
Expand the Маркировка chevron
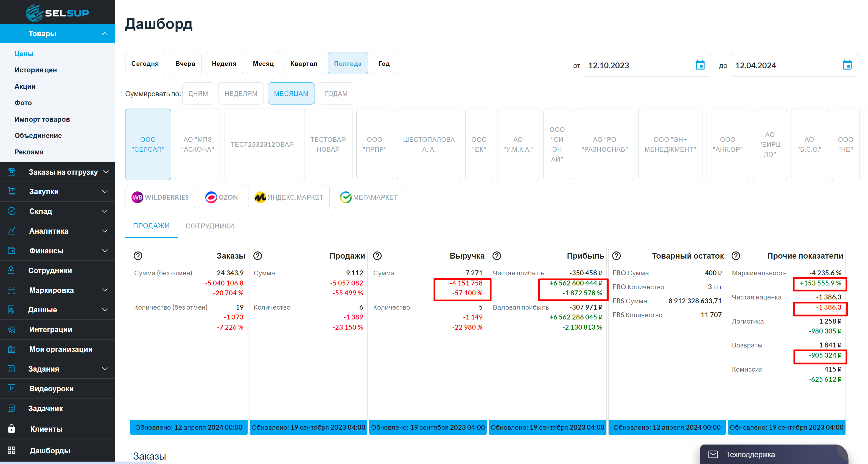pyautogui.click(x=105, y=290)
